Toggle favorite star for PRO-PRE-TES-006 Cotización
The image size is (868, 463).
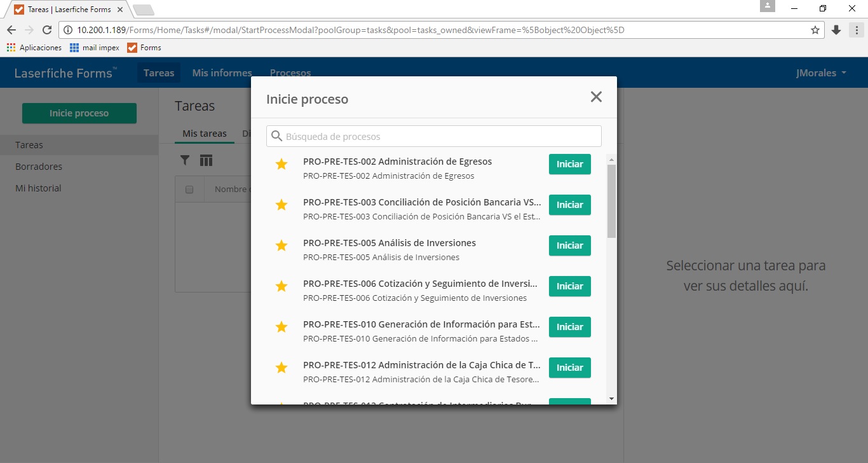coord(281,286)
